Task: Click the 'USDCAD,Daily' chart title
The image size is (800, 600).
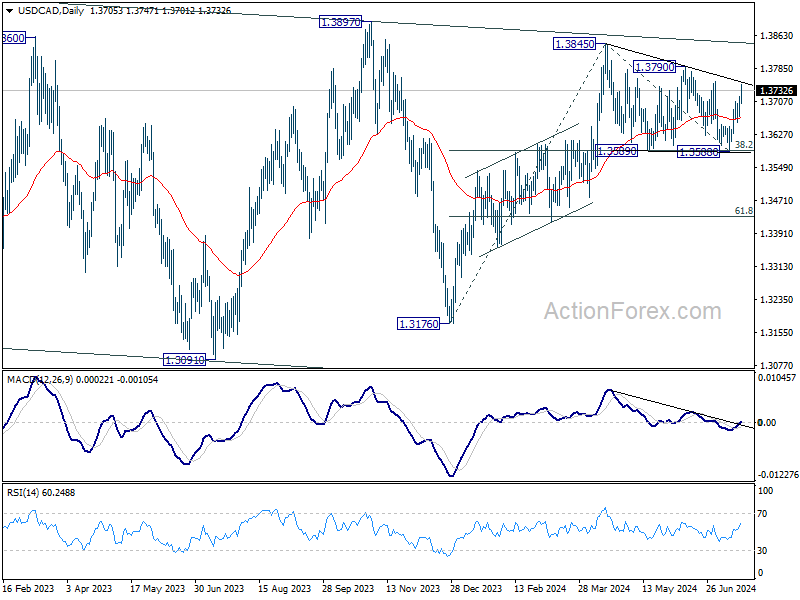Action: click(51, 11)
